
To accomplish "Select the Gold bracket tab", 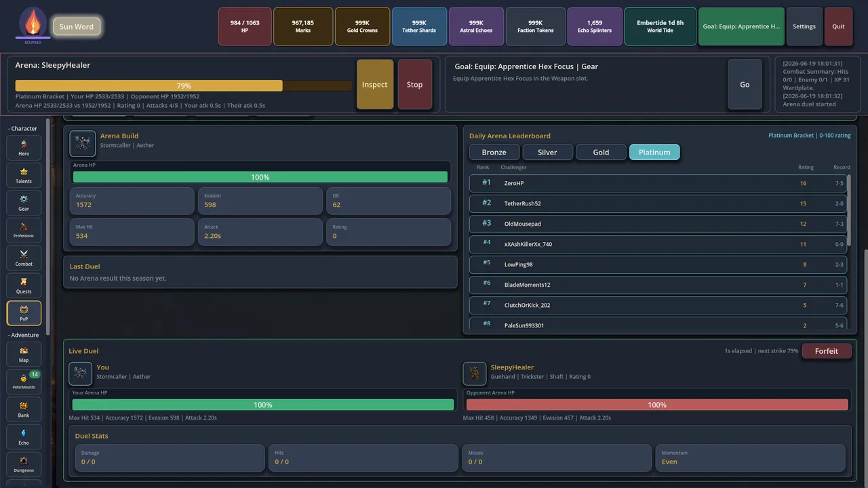I will [601, 152].
